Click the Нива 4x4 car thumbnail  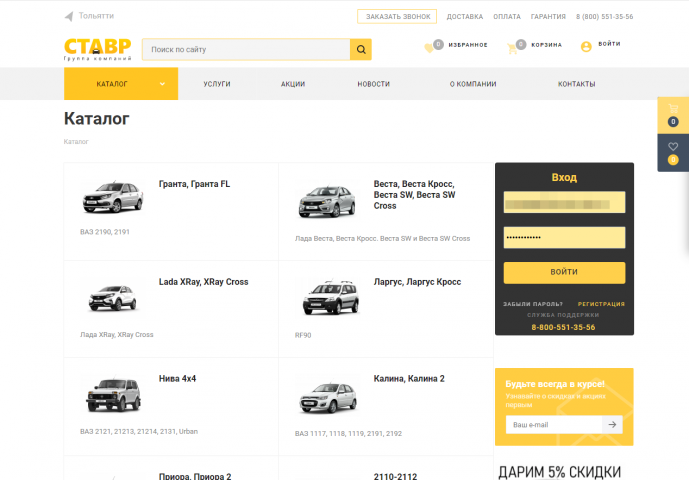(x=113, y=394)
